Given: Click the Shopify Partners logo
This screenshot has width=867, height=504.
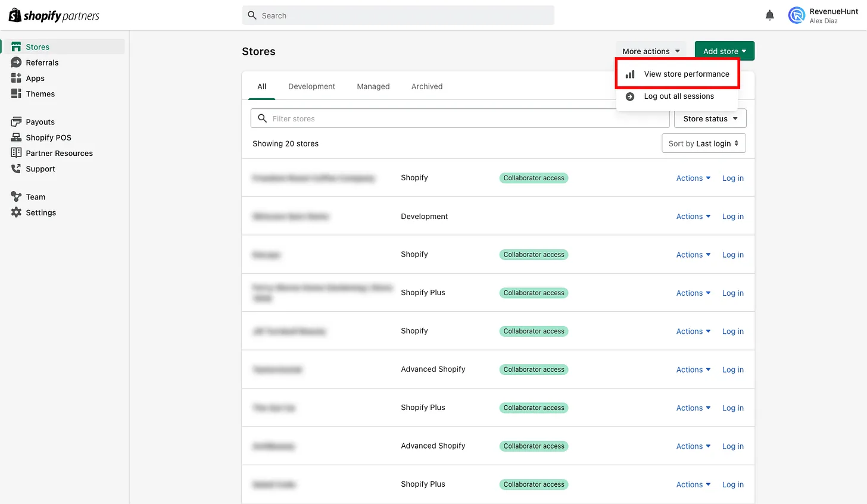Looking at the screenshot, I should [x=54, y=15].
